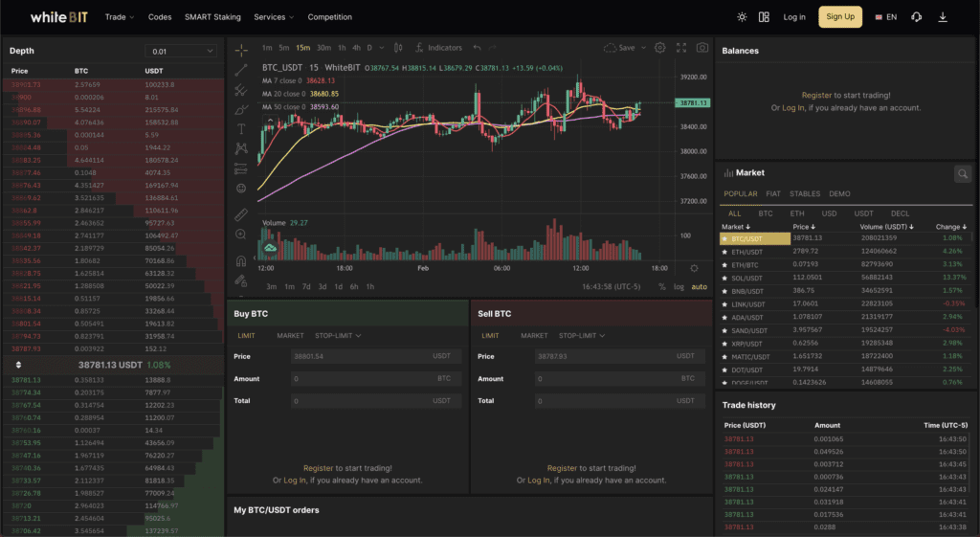
Task: Open the time axis settings gear icon
Action: tap(694, 268)
